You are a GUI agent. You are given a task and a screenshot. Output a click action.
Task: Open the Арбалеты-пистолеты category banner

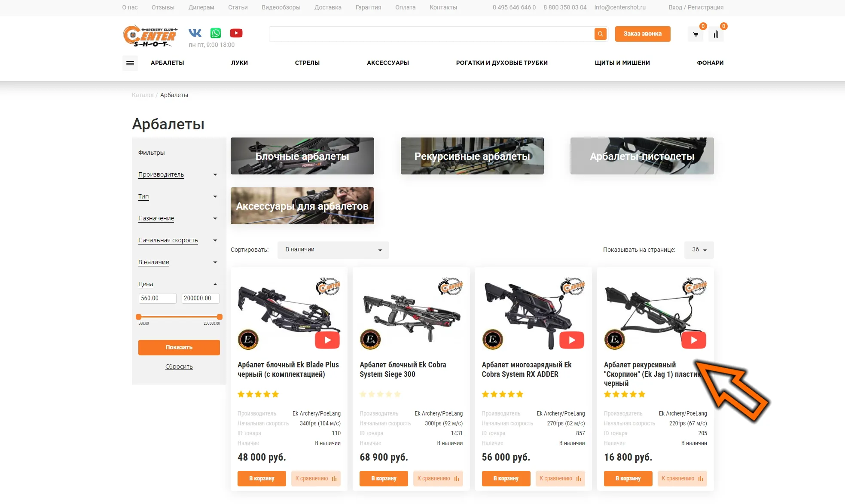(642, 156)
